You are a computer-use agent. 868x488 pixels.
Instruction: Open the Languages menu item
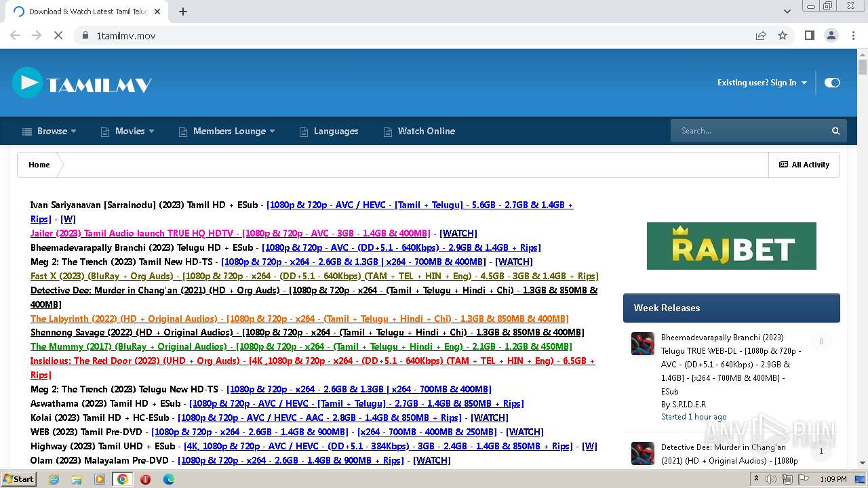click(328, 131)
